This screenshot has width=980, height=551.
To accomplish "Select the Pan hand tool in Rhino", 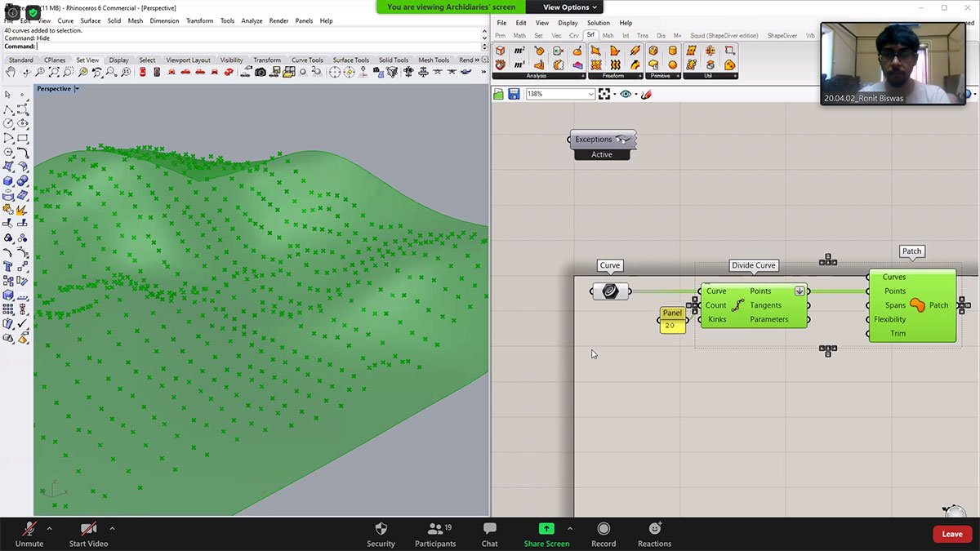I will pos(11,73).
